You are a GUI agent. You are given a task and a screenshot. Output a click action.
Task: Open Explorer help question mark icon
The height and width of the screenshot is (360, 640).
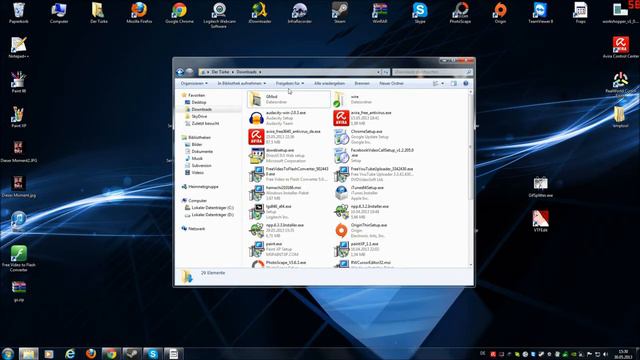[x=466, y=83]
